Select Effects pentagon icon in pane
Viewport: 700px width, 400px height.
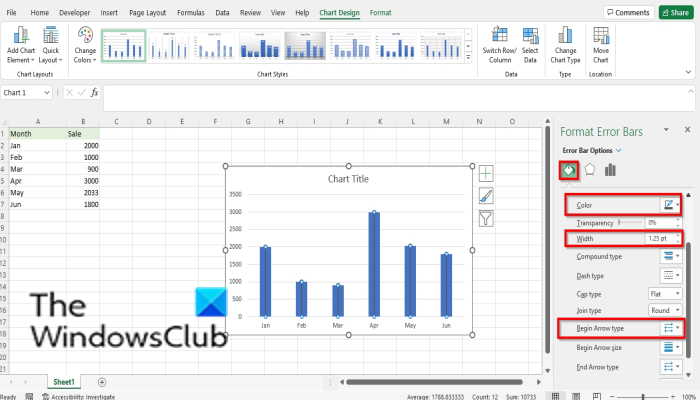[x=590, y=170]
